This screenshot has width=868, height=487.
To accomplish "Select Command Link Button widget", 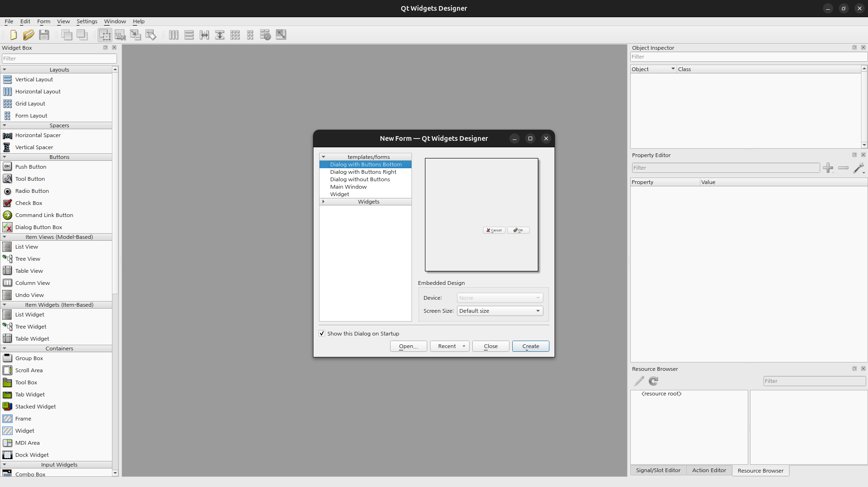I will 44,215.
